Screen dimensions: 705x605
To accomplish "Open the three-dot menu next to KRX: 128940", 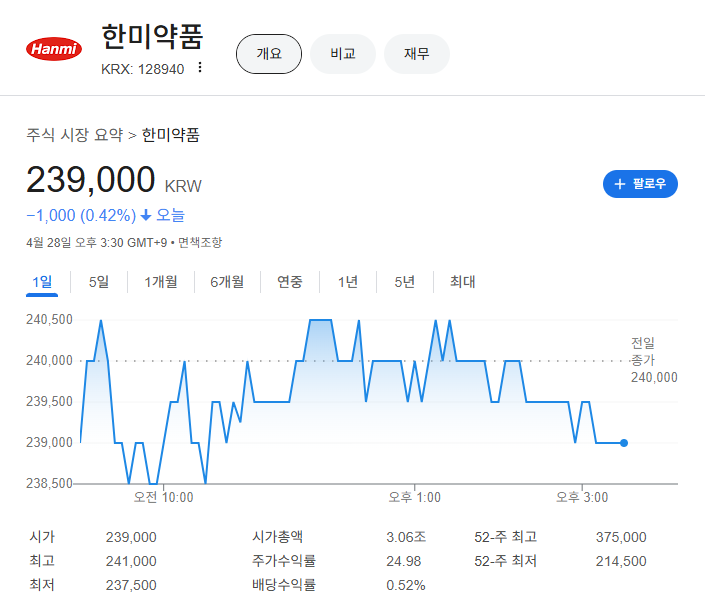I will [x=200, y=67].
